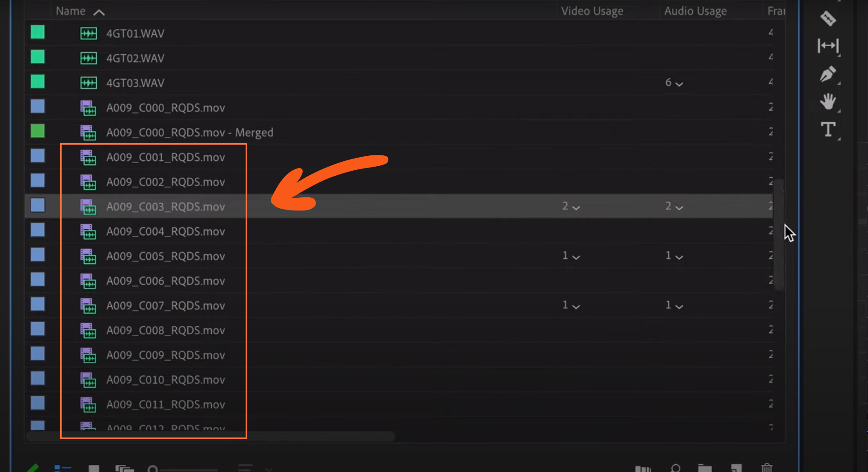Click the movie icon of A009_C002_RQDS.mov
Screen dimensions: 868x472
[88, 182]
